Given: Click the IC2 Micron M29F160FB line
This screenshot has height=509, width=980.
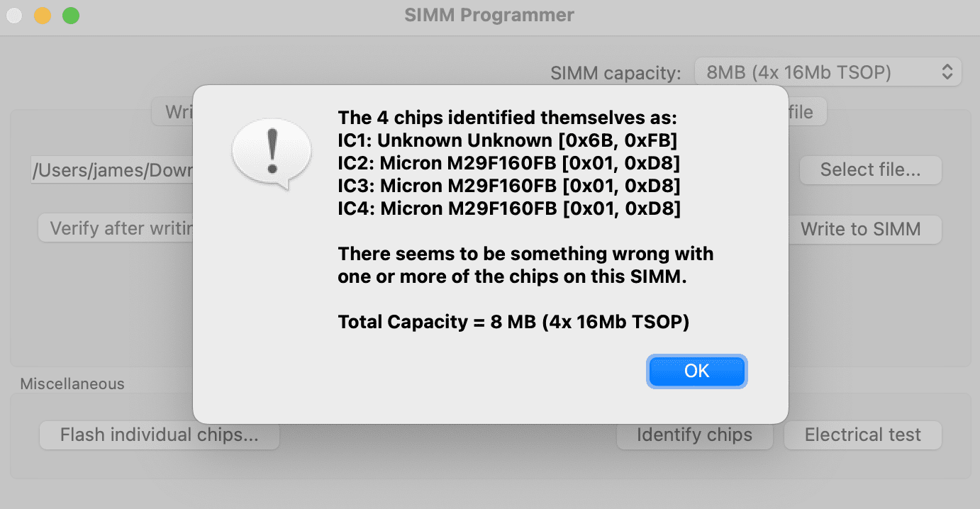Looking at the screenshot, I should (509, 163).
